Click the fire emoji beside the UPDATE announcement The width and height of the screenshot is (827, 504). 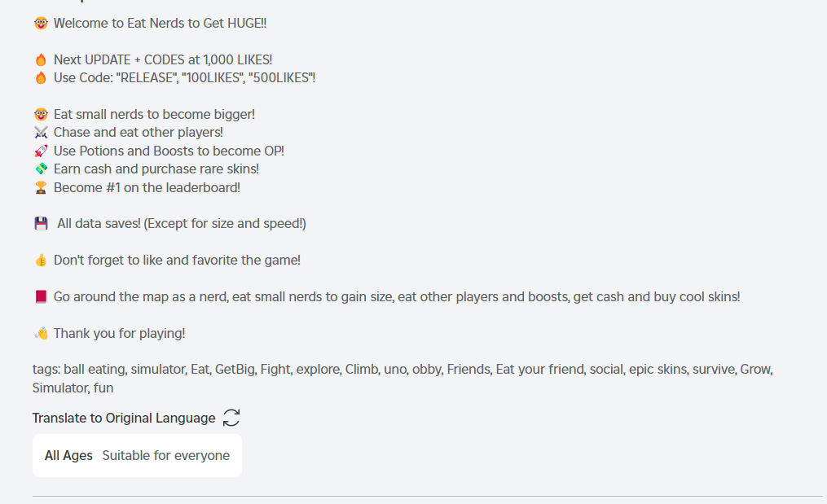[40, 59]
